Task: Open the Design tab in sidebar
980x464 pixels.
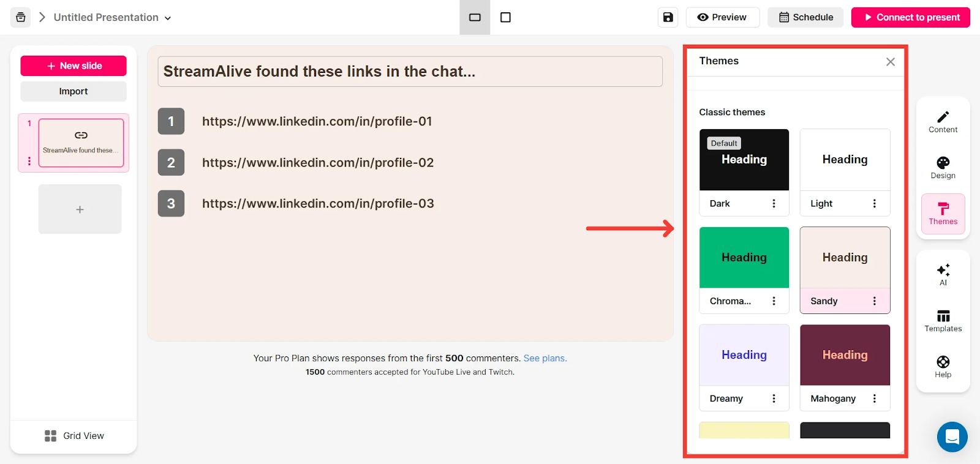Action: [x=943, y=168]
